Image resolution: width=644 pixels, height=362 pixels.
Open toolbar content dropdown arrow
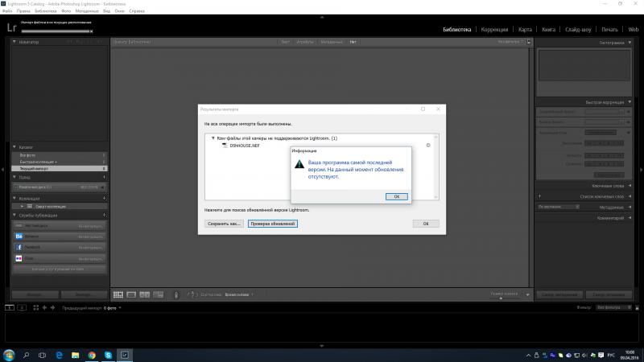(x=528, y=294)
